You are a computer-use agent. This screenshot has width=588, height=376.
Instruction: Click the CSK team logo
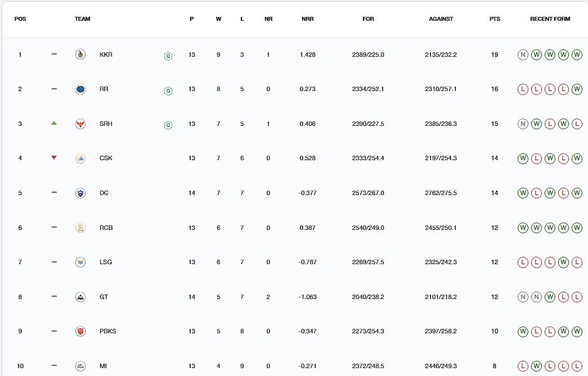[80, 158]
